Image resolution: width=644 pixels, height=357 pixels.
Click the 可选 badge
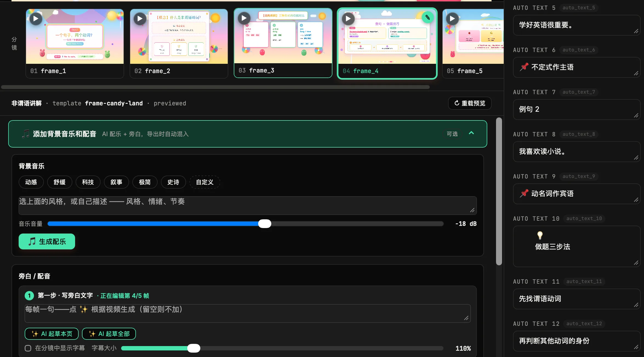pyautogui.click(x=452, y=134)
